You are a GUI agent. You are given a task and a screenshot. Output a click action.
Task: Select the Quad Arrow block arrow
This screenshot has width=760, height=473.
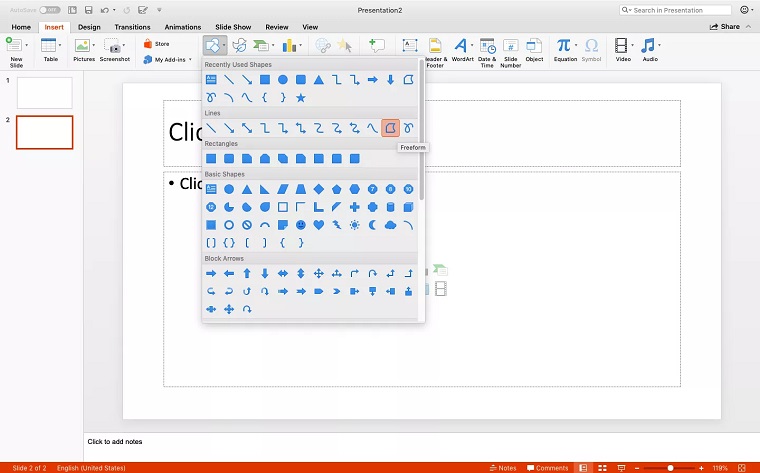click(318, 273)
